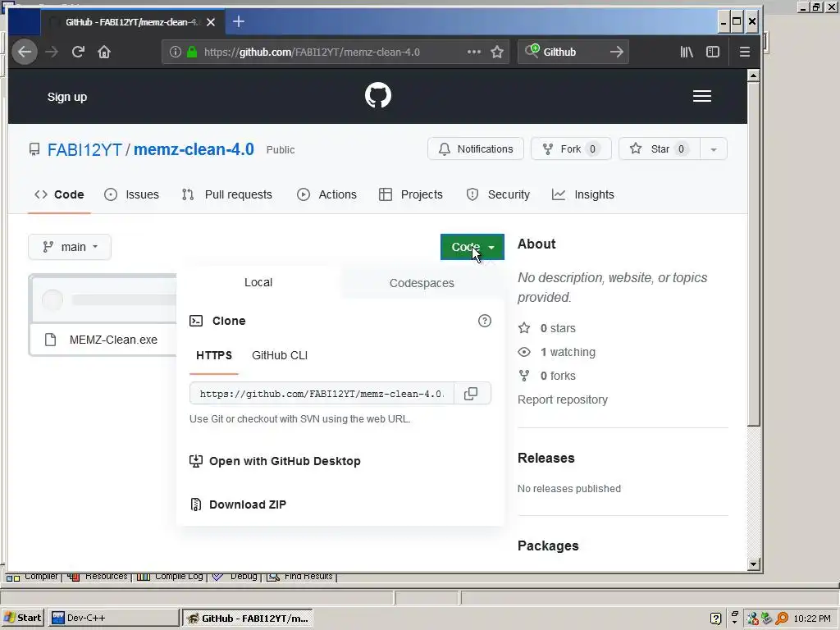Open a new browser tab with plus
The height and width of the screenshot is (630, 840).
[239, 21]
